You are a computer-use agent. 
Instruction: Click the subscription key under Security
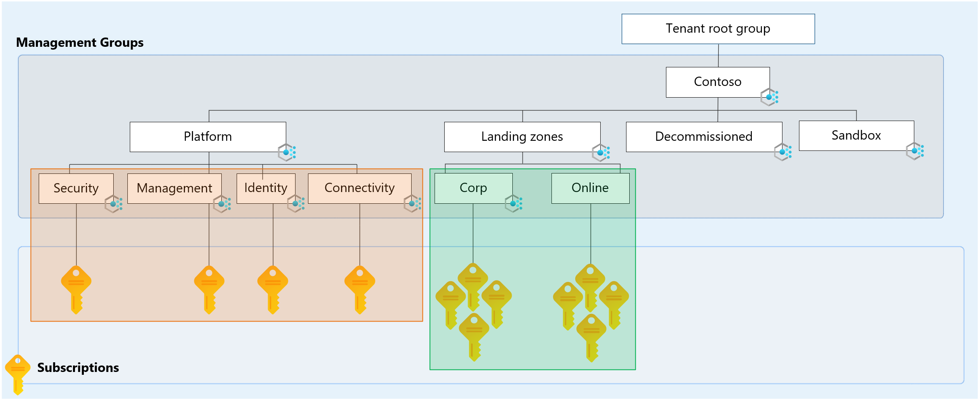pos(76,289)
